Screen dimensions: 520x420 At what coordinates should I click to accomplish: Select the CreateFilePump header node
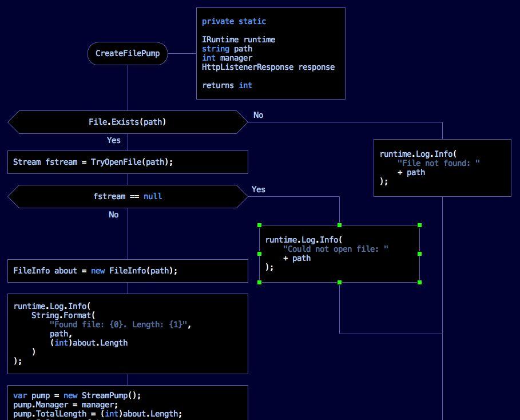(128, 53)
